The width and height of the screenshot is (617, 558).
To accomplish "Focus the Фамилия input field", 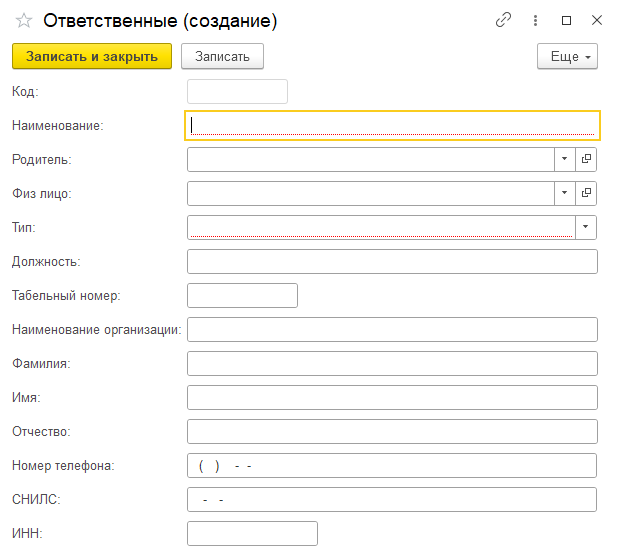I will point(392,363).
